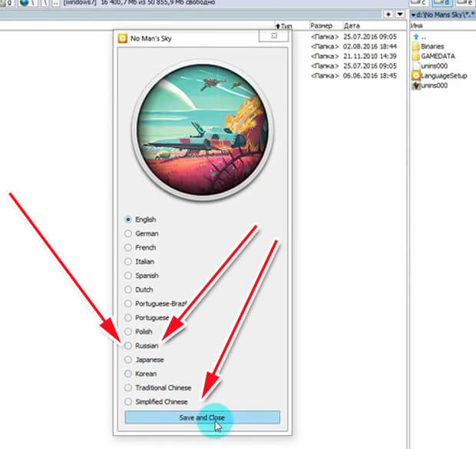The width and height of the screenshot is (476, 449).
Task: Click the d:\No Mans Sky path bar
Action: click(x=443, y=15)
